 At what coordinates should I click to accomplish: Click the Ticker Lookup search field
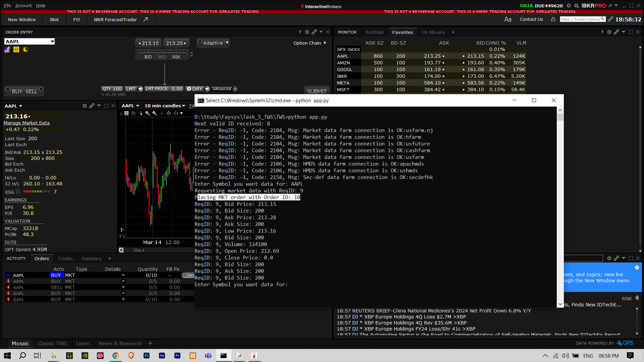point(583,19)
